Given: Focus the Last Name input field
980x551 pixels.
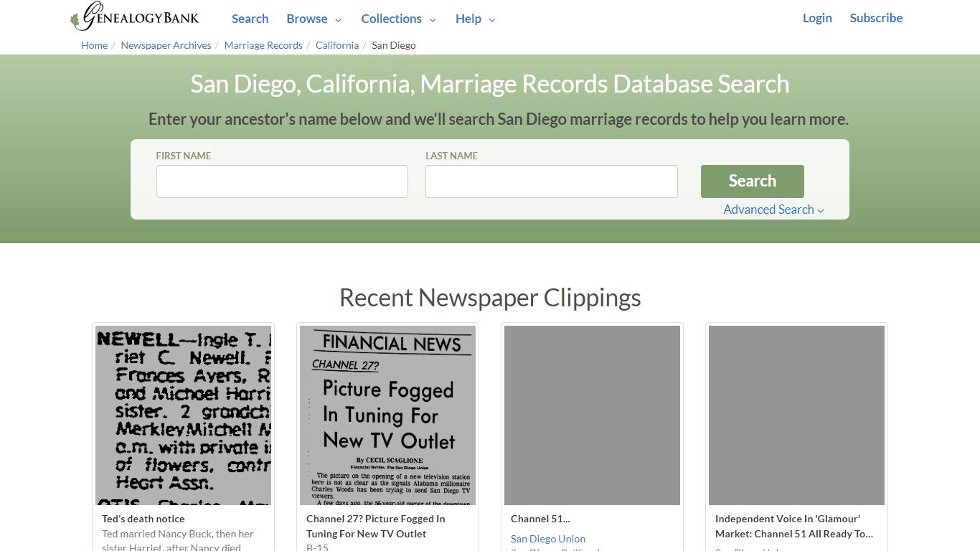Looking at the screenshot, I should (x=551, y=182).
